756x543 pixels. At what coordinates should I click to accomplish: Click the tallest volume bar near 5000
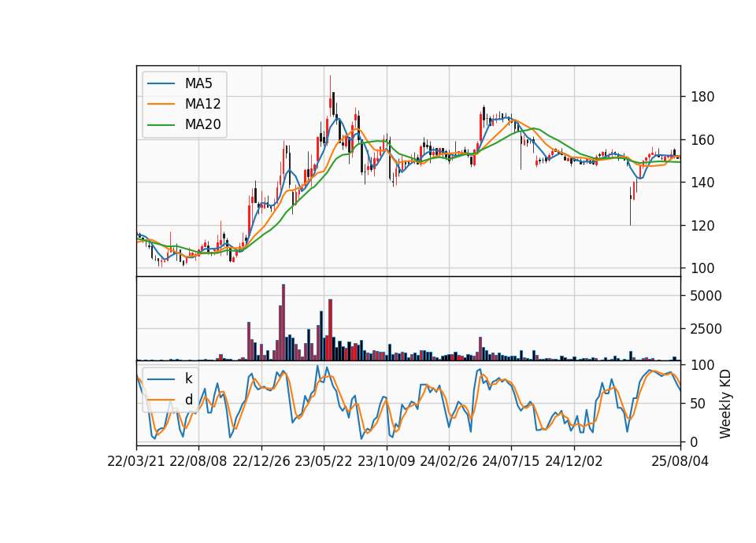click(x=283, y=323)
